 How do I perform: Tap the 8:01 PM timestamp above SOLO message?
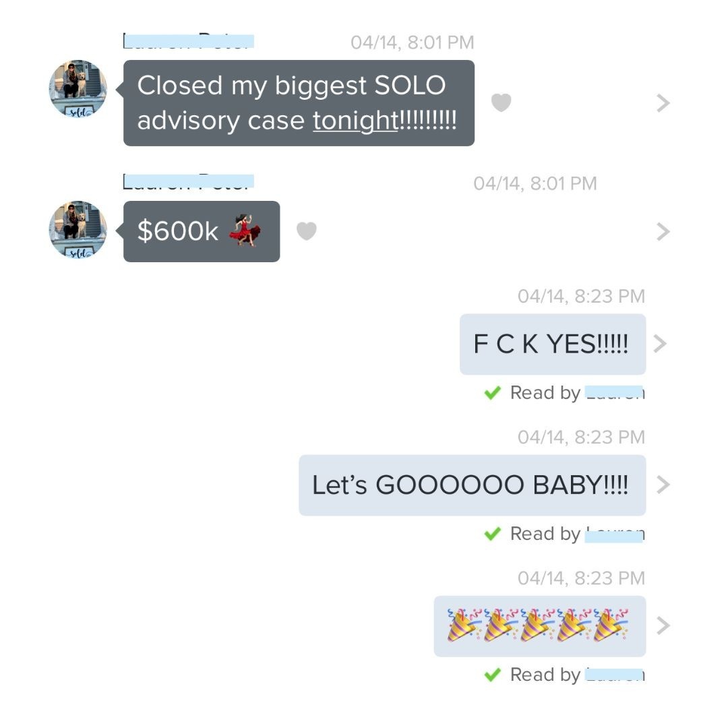(413, 42)
